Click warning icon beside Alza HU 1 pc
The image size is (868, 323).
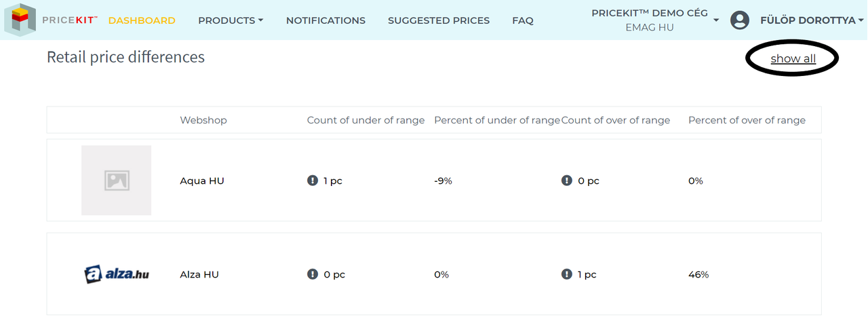coord(567,274)
